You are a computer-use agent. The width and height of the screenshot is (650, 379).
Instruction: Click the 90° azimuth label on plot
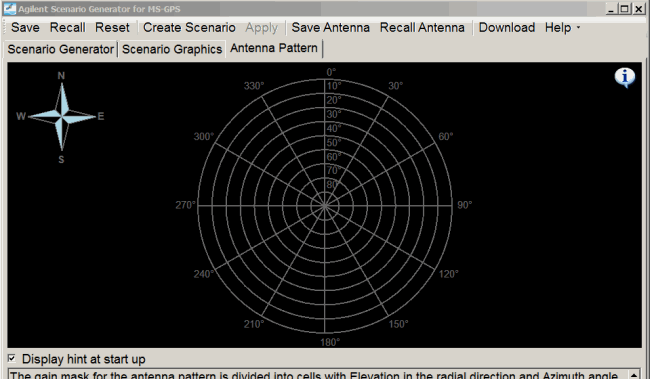(x=464, y=205)
